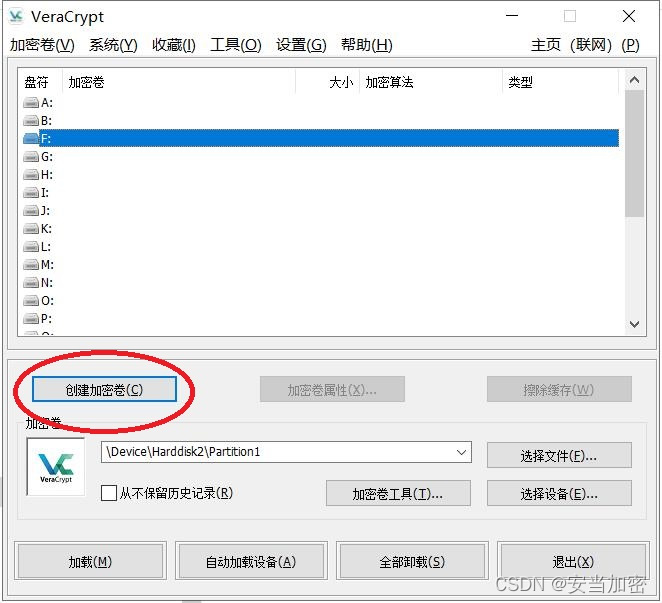Click the 大小 column header
The image size is (662, 603).
pyautogui.click(x=328, y=81)
